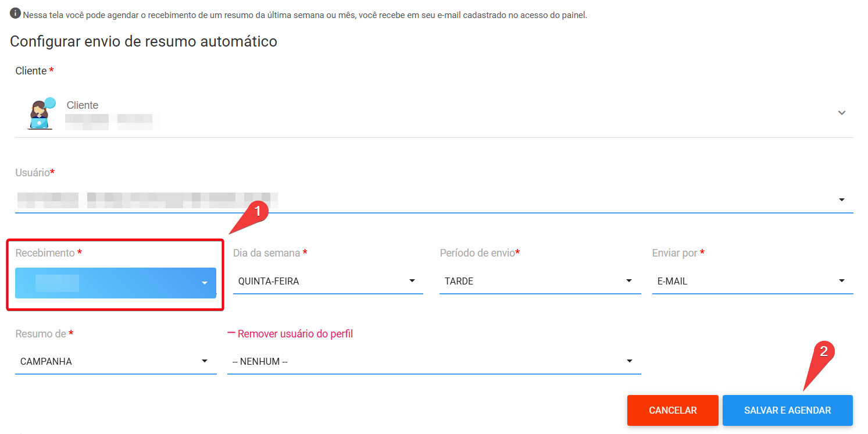This screenshot has height=434, width=868.
Task: Click the Dia da semana dropdown arrow
Action: (x=412, y=281)
